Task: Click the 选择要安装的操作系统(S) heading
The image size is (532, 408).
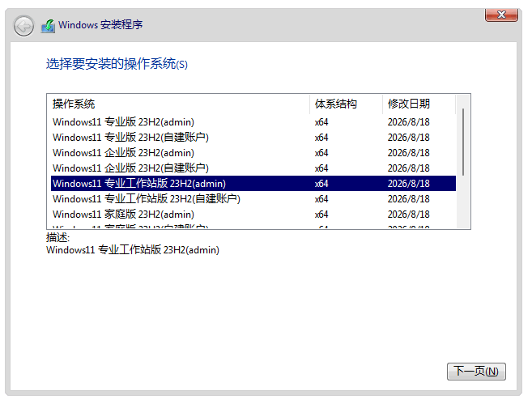Action: [117, 64]
